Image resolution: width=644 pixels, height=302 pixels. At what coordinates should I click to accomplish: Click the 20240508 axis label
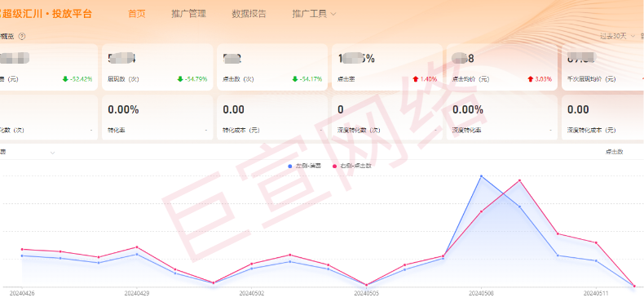pyautogui.click(x=481, y=294)
